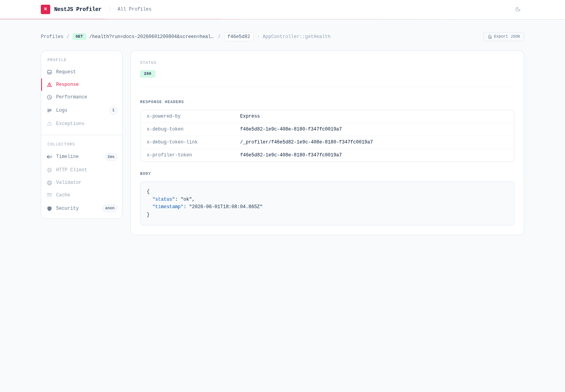This screenshot has height=392, width=565.
Task: Click the Timeline 2ms badge
Action: point(111,157)
